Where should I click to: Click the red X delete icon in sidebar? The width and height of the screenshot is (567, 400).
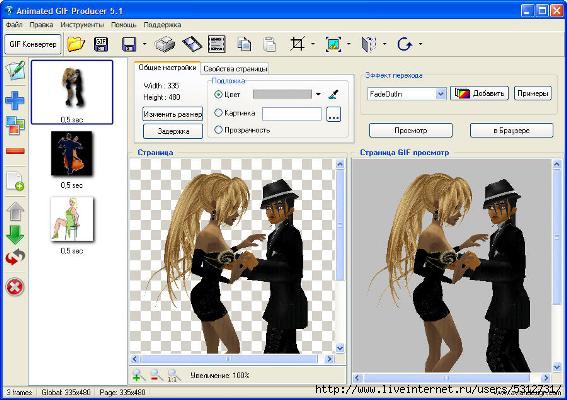15,287
